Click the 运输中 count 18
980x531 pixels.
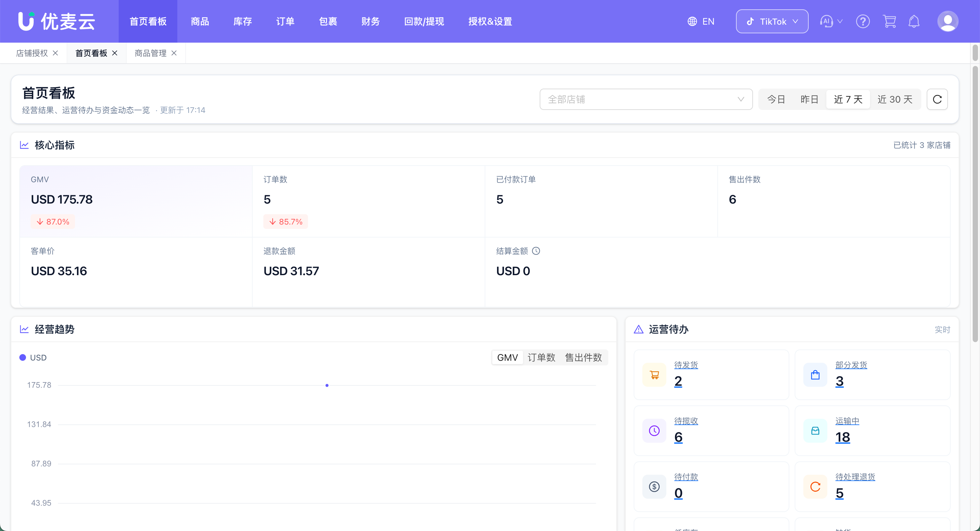(x=843, y=437)
